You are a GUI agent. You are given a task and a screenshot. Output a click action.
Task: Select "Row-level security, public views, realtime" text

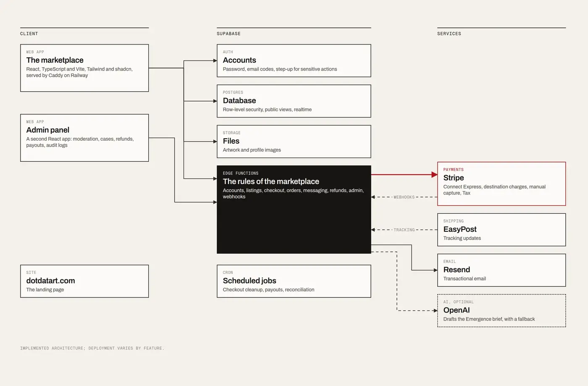(267, 110)
